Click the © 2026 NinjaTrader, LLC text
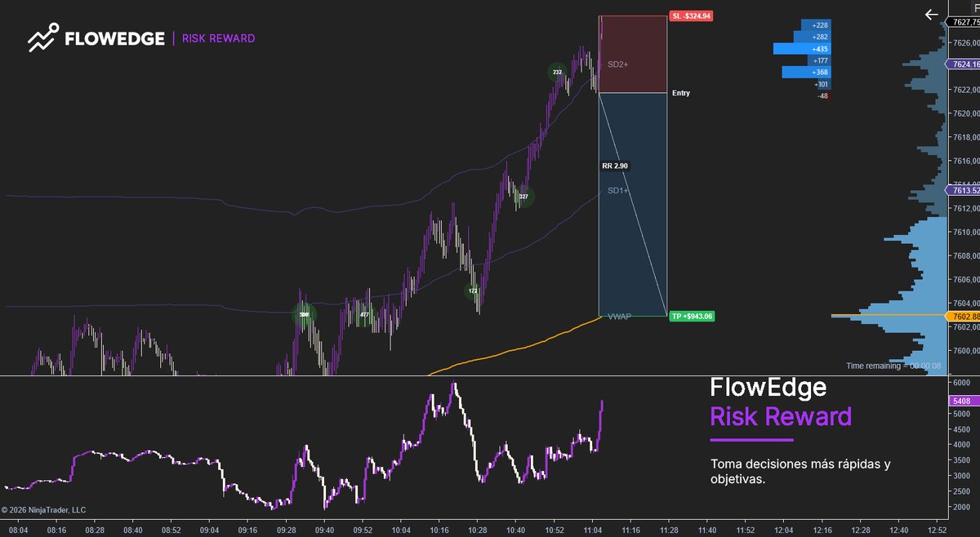Viewport: 980px width, 537px height. pyautogui.click(x=43, y=510)
